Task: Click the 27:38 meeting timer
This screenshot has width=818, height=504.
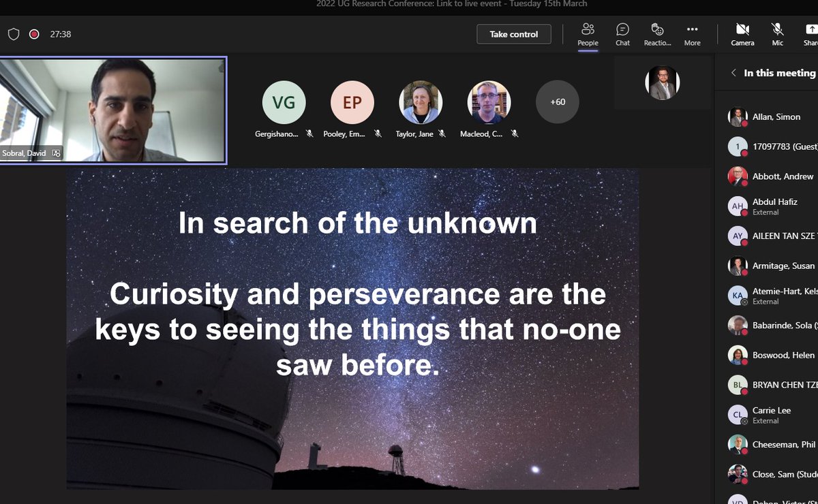Action: [61, 34]
